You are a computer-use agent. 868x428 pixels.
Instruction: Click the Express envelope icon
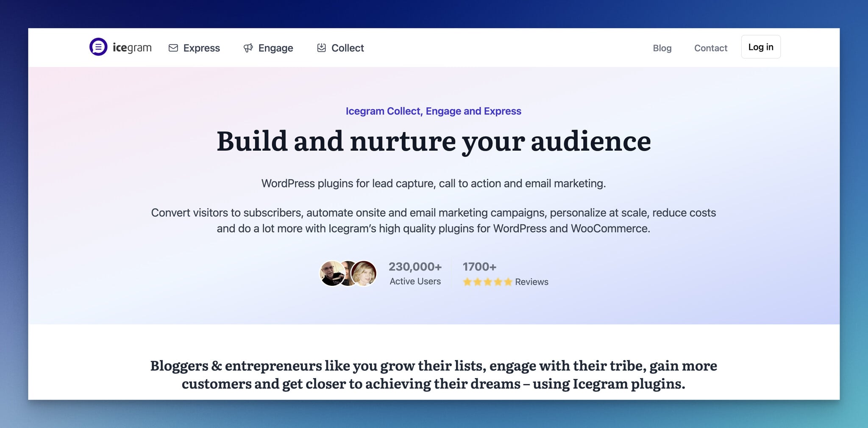[173, 48]
